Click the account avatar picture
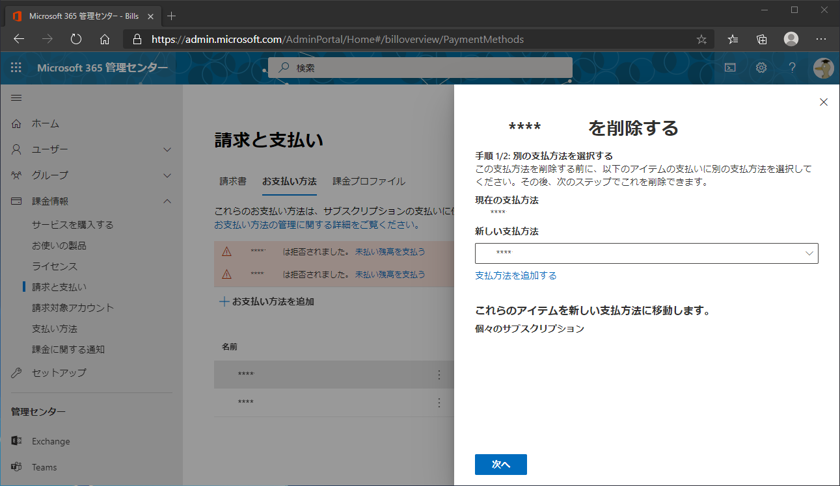Image resolution: width=840 pixels, height=486 pixels. [823, 68]
